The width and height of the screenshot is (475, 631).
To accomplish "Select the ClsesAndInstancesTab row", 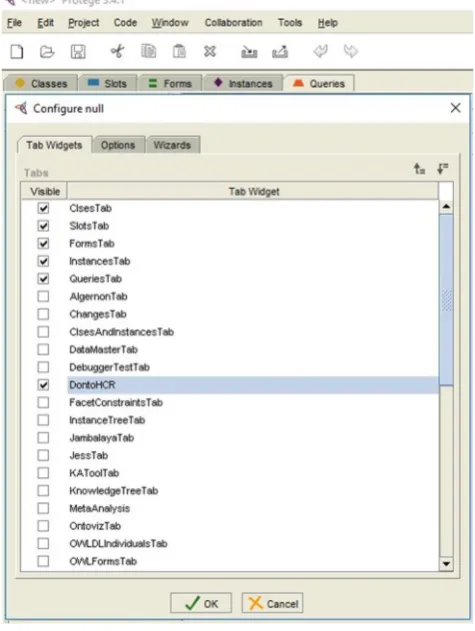I will 253,332.
